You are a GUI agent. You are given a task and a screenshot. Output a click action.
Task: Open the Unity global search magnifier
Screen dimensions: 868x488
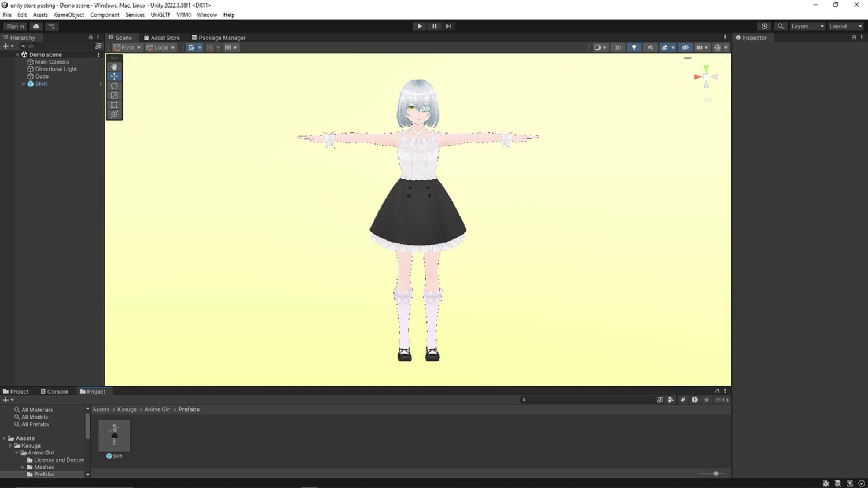click(x=781, y=26)
